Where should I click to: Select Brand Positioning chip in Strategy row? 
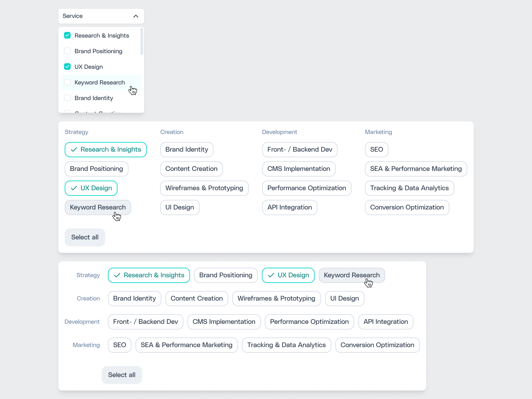226,275
